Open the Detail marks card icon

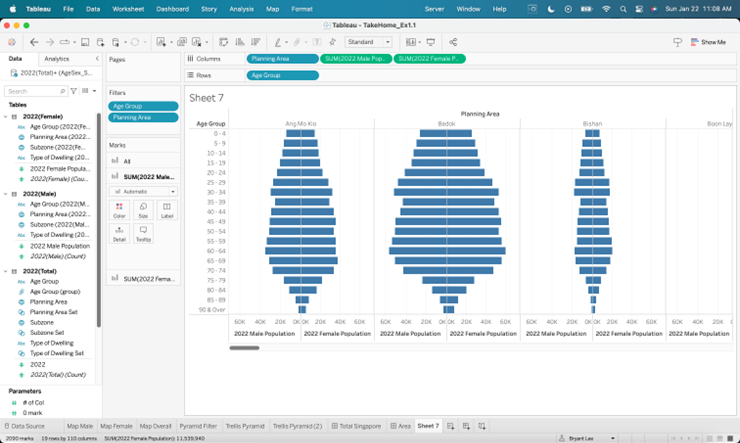pyautogui.click(x=119, y=233)
